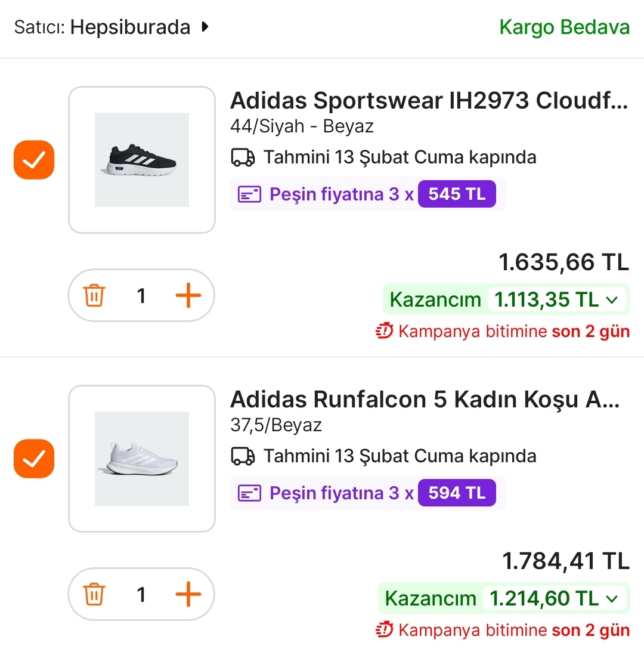The width and height of the screenshot is (644, 649).
Task: Tap the installment card icon beside 594 TL
Action: coord(250,493)
